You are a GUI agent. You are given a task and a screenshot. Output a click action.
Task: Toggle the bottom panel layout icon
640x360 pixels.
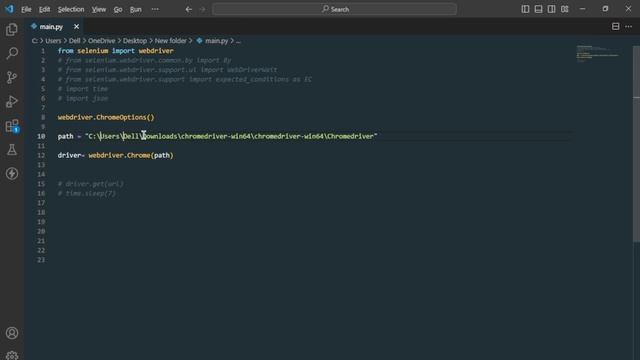(538, 9)
